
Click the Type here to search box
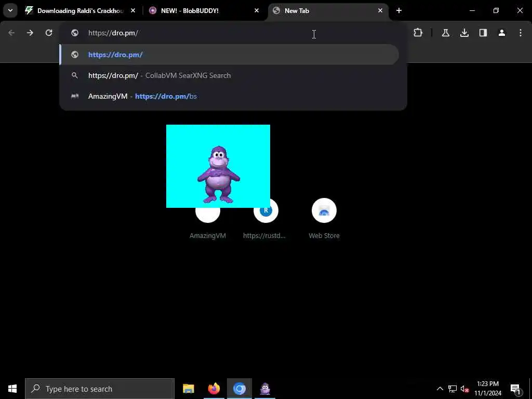[x=100, y=389]
